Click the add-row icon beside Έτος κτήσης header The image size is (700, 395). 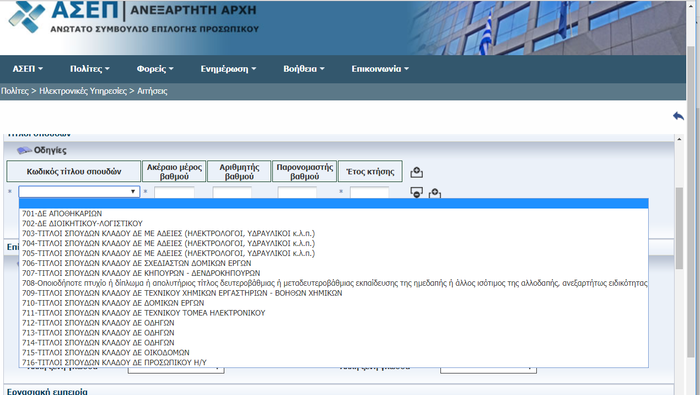(x=417, y=172)
